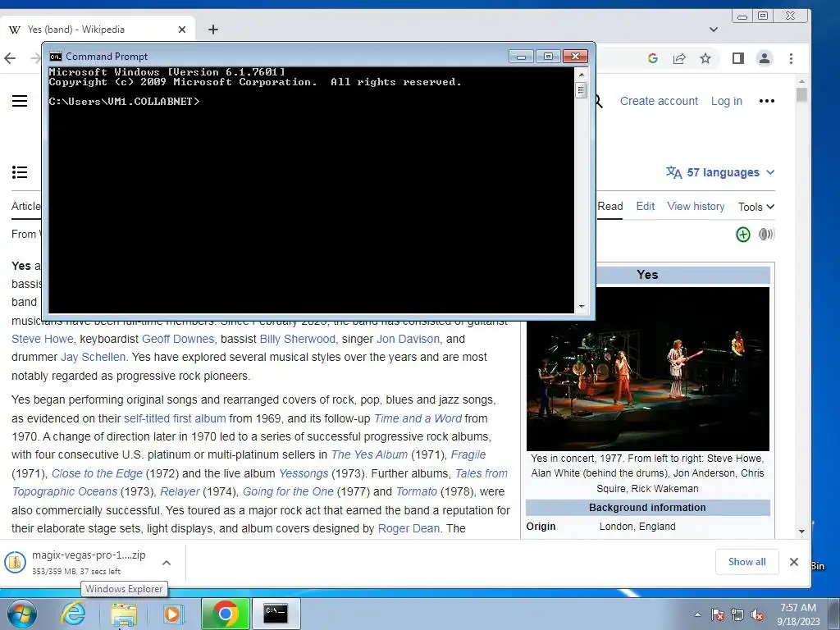Screen dimensions: 840x630
Task: Click Command Prompt scrollbar up arrow
Action: pos(582,74)
